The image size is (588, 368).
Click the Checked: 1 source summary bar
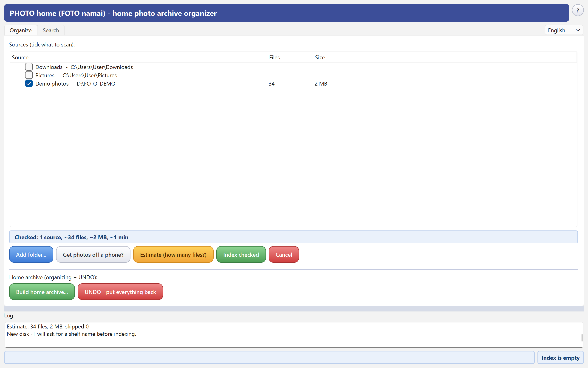[x=293, y=237]
